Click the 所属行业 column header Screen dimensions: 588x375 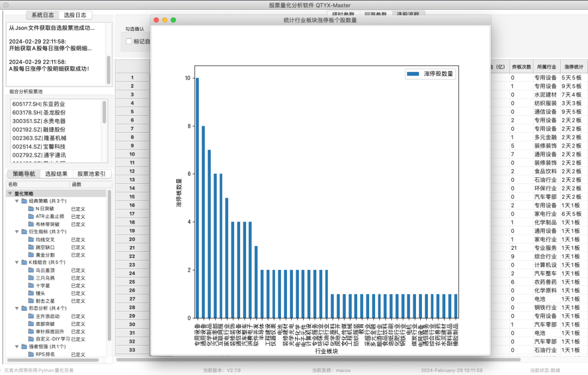547,67
